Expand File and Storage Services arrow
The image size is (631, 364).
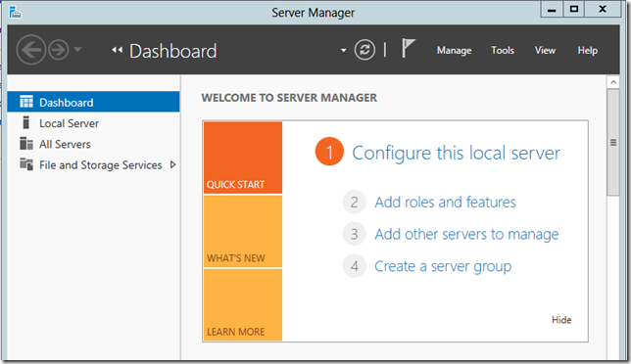pos(173,164)
